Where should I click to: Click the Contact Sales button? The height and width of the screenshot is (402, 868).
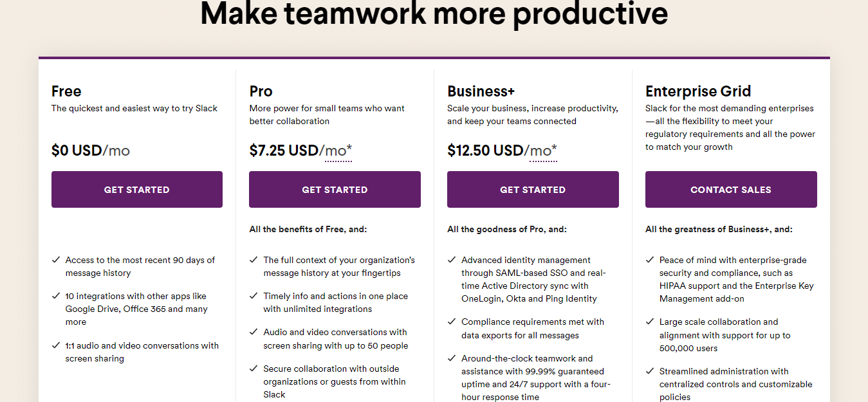click(731, 190)
